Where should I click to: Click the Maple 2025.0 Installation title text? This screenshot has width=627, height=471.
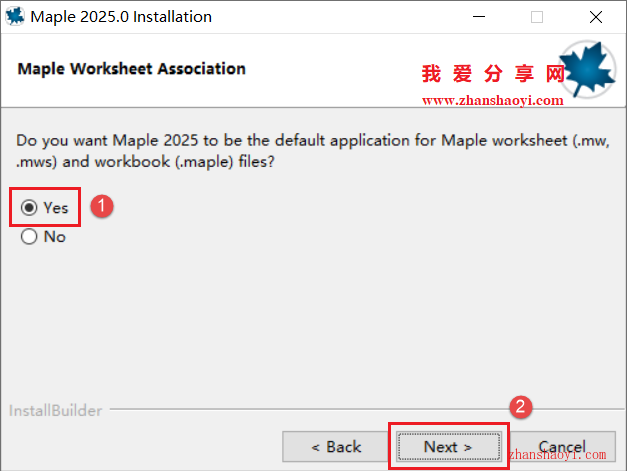(x=121, y=17)
